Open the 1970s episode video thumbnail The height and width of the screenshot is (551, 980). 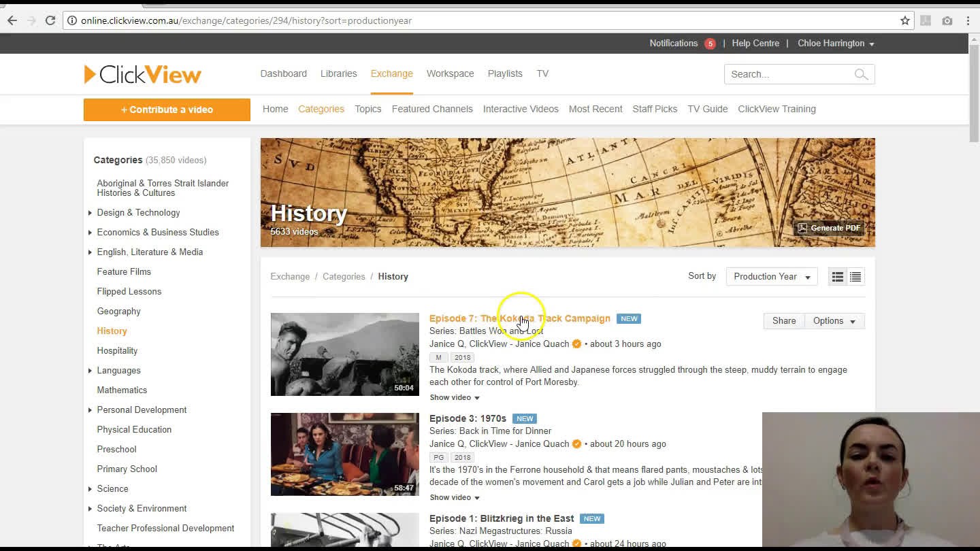pos(345,454)
